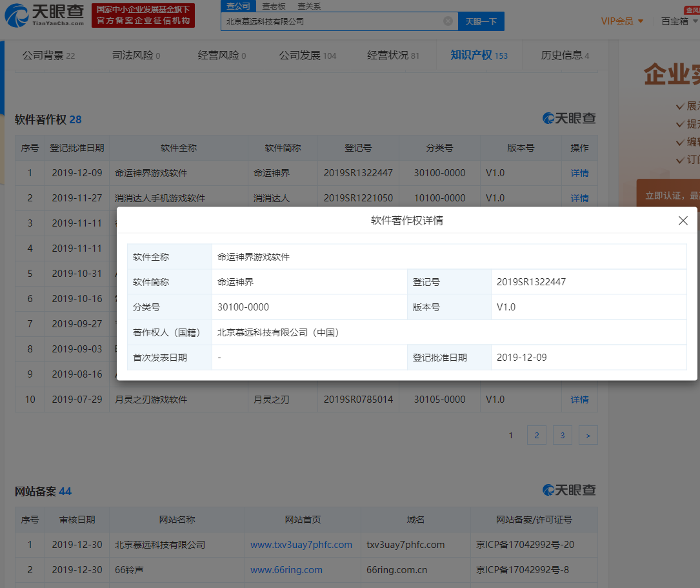Clear the company search box text

point(448,21)
